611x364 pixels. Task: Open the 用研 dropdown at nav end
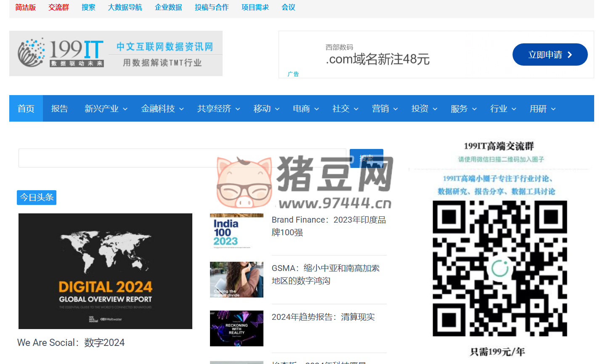click(542, 108)
